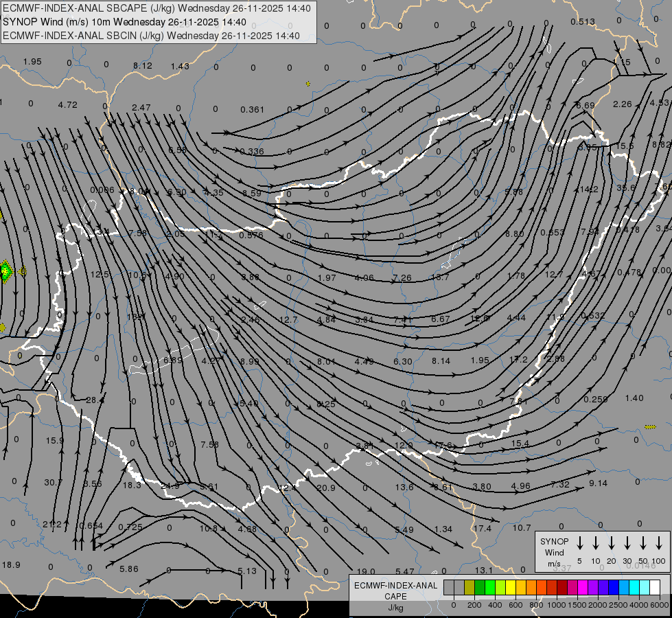Click the map value 20.9
The image size is (672, 618).
click(326, 488)
